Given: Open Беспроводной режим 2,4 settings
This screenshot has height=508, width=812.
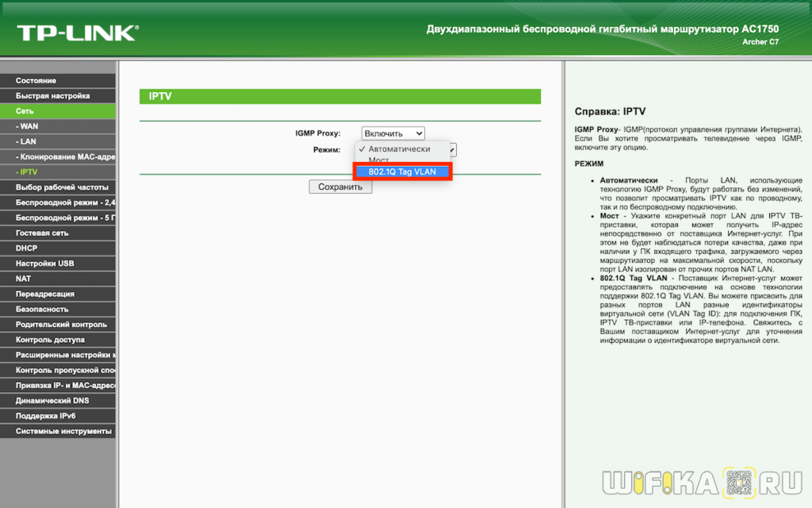Looking at the screenshot, I should (x=57, y=202).
